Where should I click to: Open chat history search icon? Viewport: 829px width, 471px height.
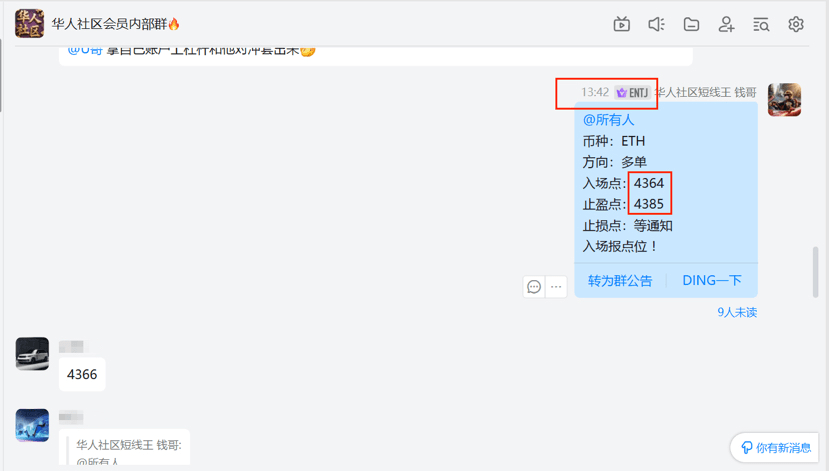tap(761, 24)
